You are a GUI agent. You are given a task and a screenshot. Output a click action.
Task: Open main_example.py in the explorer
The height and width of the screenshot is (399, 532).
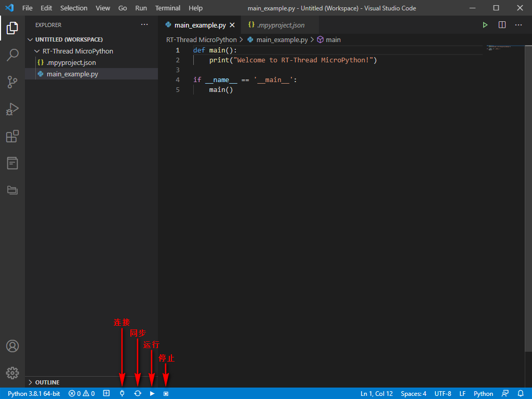coord(91,74)
